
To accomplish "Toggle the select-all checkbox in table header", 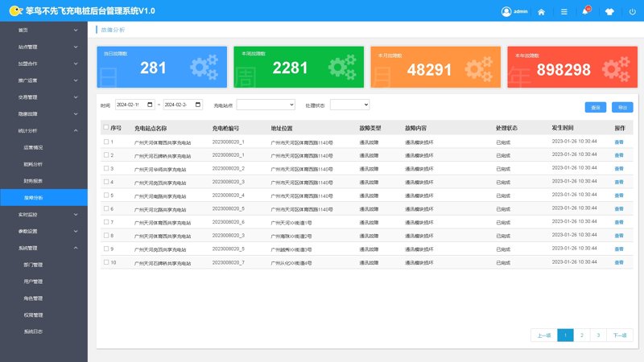I will 106,127.
